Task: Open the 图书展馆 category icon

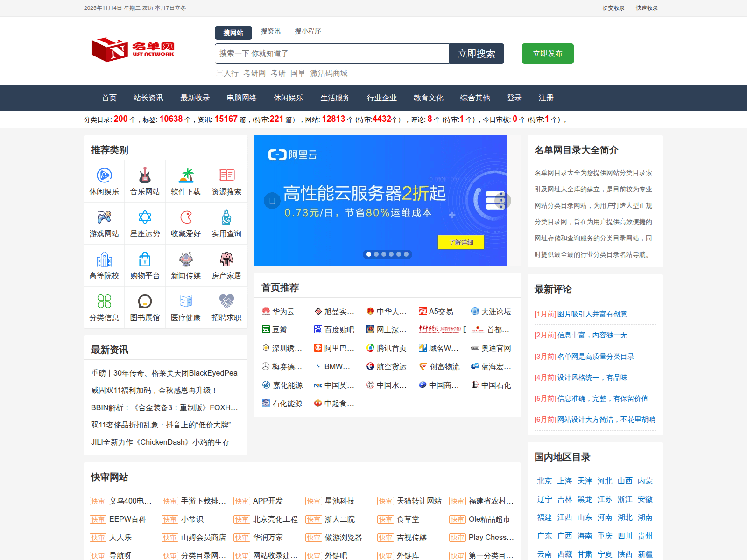Action: [x=145, y=301]
